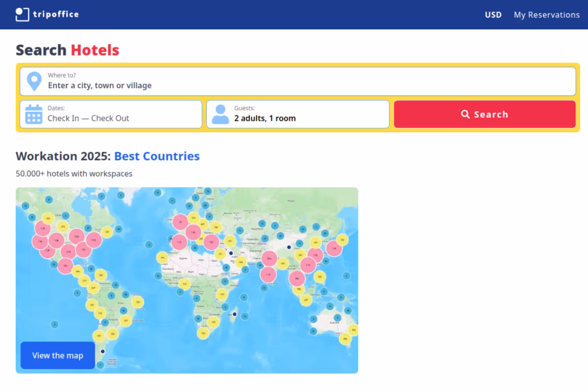This screenshot has height=392, width=588.
Task: Select the pink hotel cluster over Japan
Action: [334, 248]
